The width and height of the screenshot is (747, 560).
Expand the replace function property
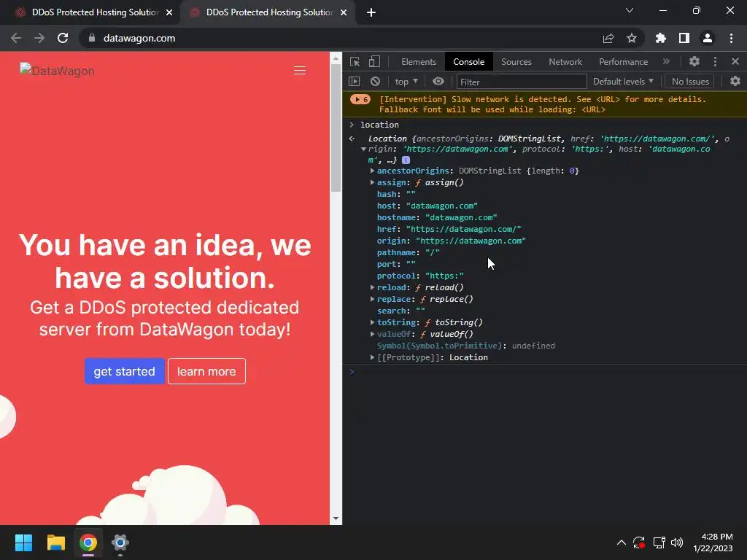pyautogui.click(x=372, y=299)
